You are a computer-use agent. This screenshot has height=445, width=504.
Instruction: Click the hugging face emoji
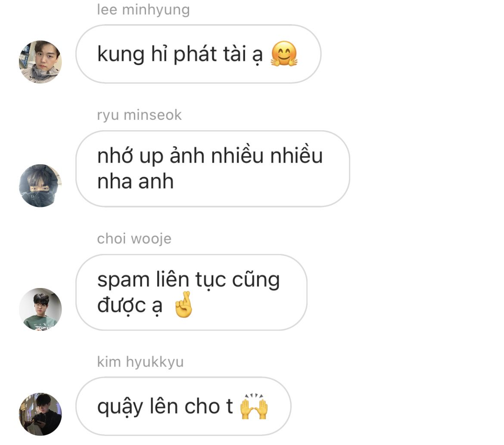coord(284,54)
